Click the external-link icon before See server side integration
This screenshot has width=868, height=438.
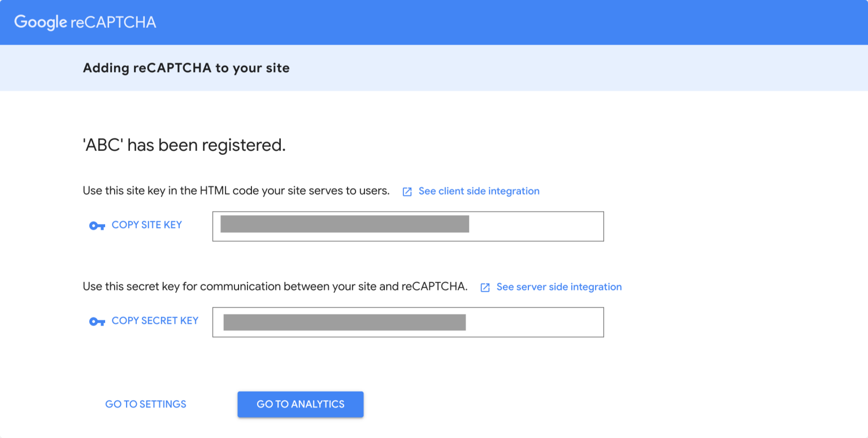pyautogui.click(x=485, y=287)
